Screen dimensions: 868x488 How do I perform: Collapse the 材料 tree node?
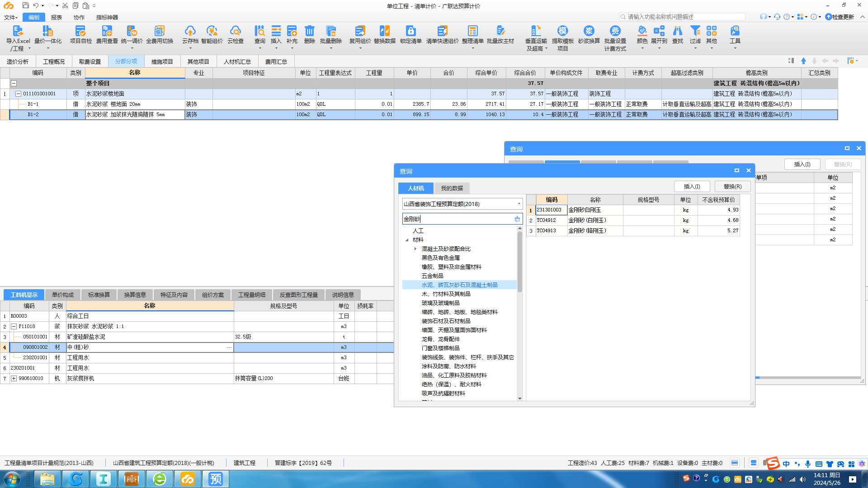coord(407,240)
